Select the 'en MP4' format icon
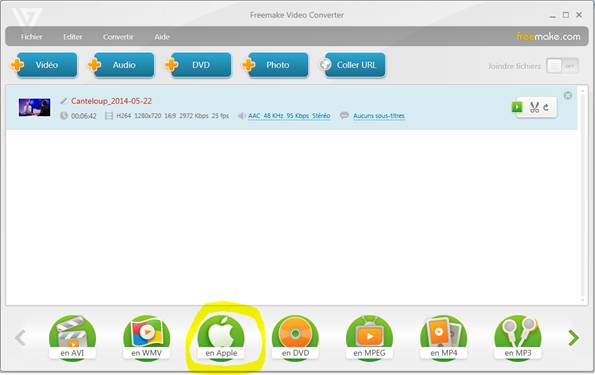Viewport: 595px width, 375px height. (x=444, y=338)
